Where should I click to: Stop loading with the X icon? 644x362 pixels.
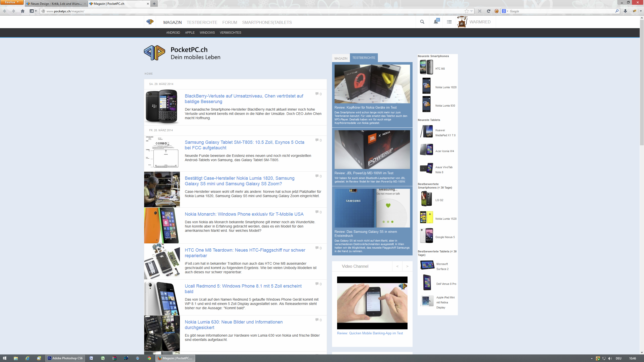coord(480,11)
